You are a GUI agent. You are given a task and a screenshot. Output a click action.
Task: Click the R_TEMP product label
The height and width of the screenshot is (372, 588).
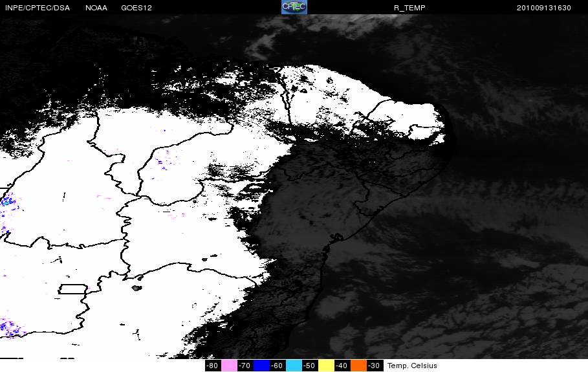[x=409, y=8]
